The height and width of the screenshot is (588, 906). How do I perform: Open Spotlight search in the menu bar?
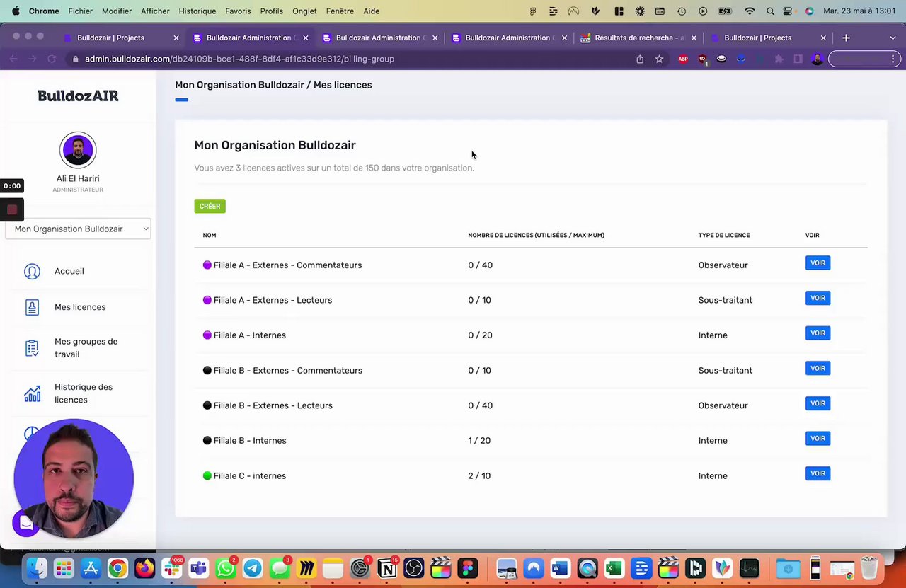point(770,11)
